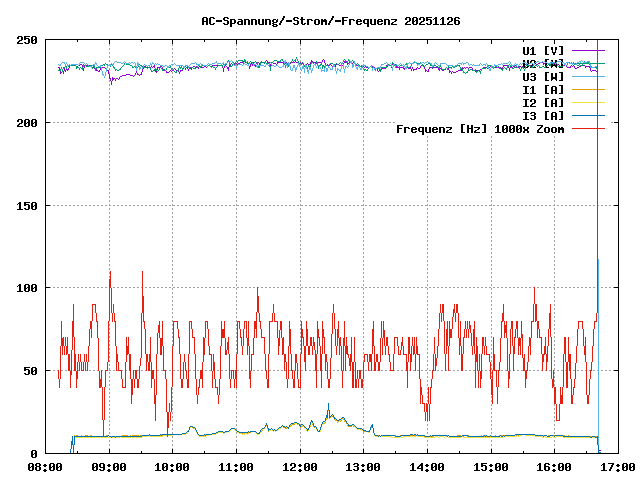This screenshot has width=640, height=480.
Task: Click the I3 [A] legend label
Action: click(x=543, y=115)
